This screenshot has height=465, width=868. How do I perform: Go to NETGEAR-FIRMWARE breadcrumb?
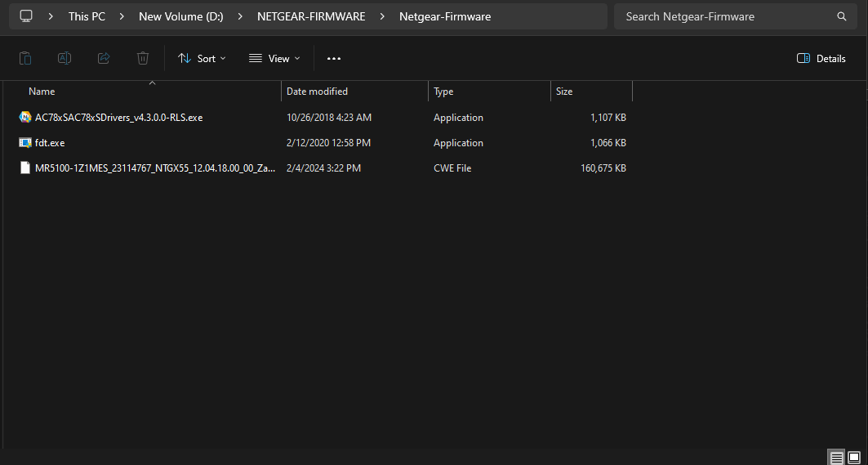pos(311,16)
